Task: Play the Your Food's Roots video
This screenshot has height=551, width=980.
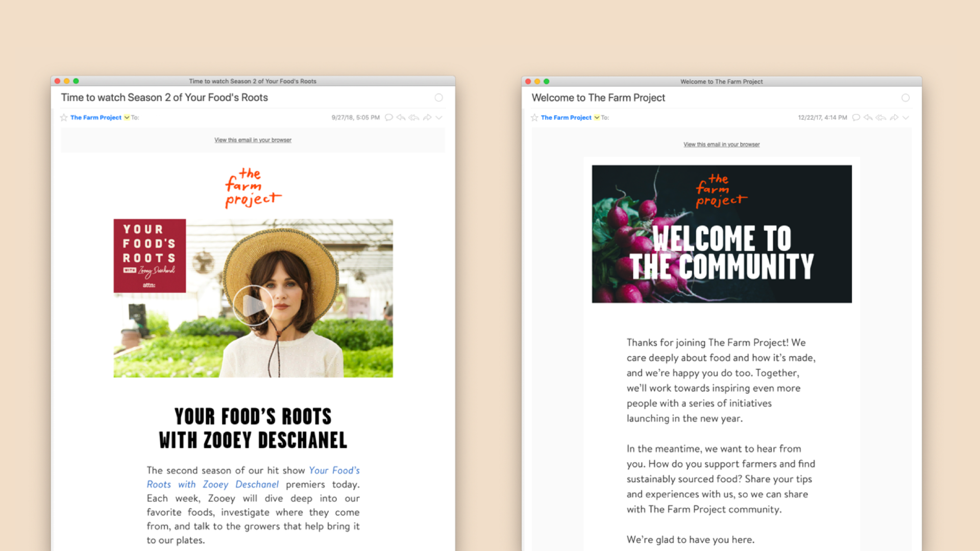Action: (253, 306)
